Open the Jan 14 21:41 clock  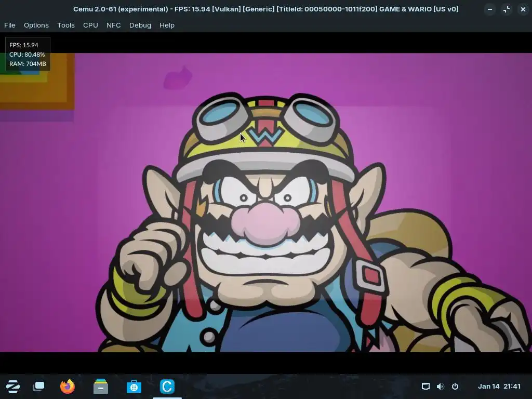tap(499, 386)
